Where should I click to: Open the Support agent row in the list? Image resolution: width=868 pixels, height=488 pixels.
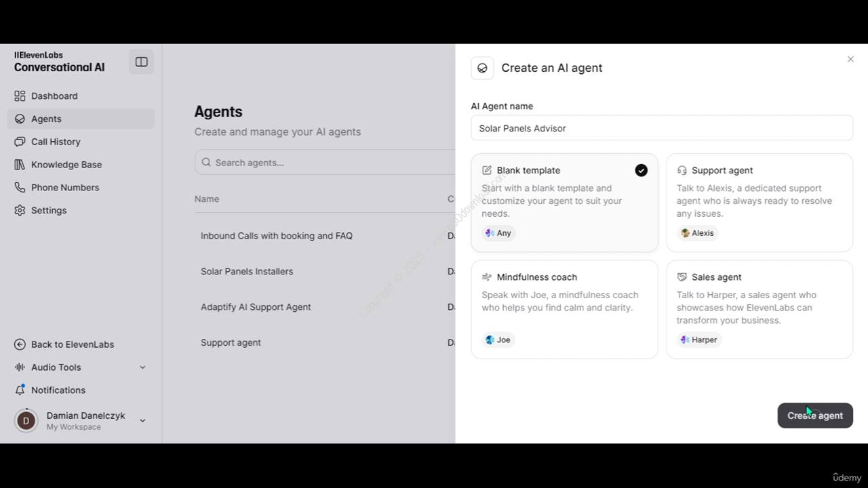(x=231, y=343)
